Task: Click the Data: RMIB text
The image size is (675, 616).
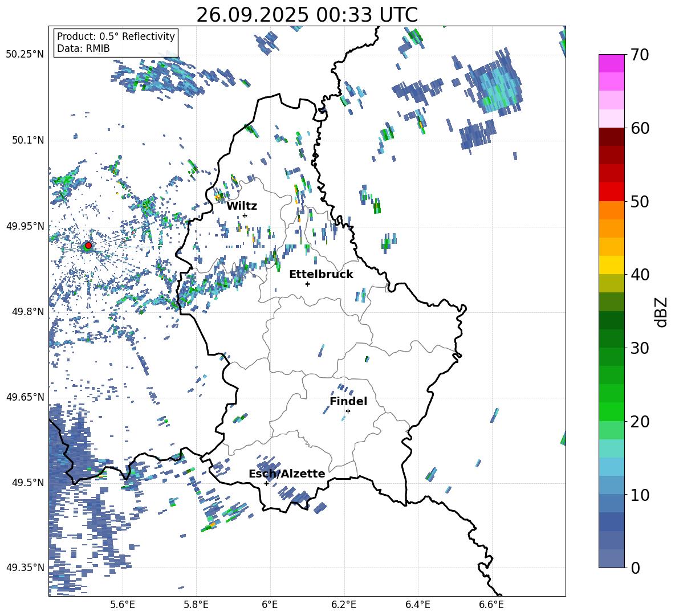Action: tap(83, 48)
